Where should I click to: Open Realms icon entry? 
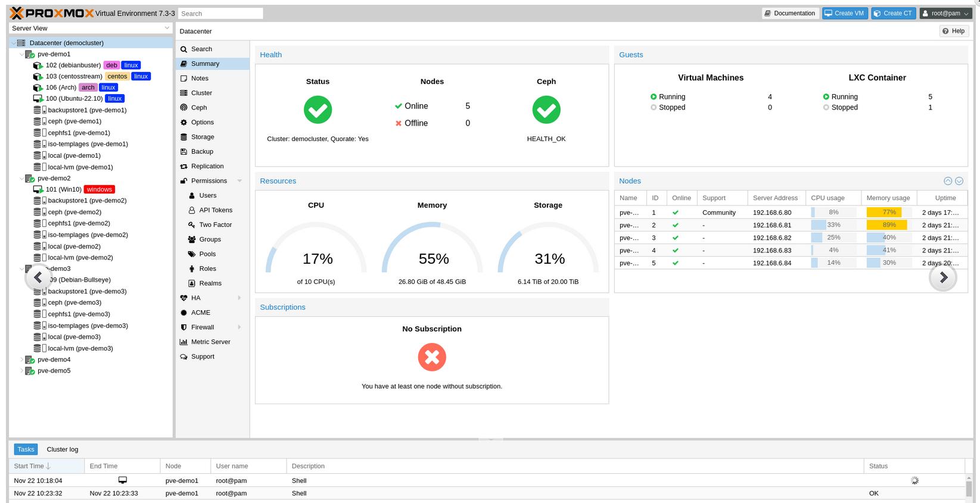192,283
